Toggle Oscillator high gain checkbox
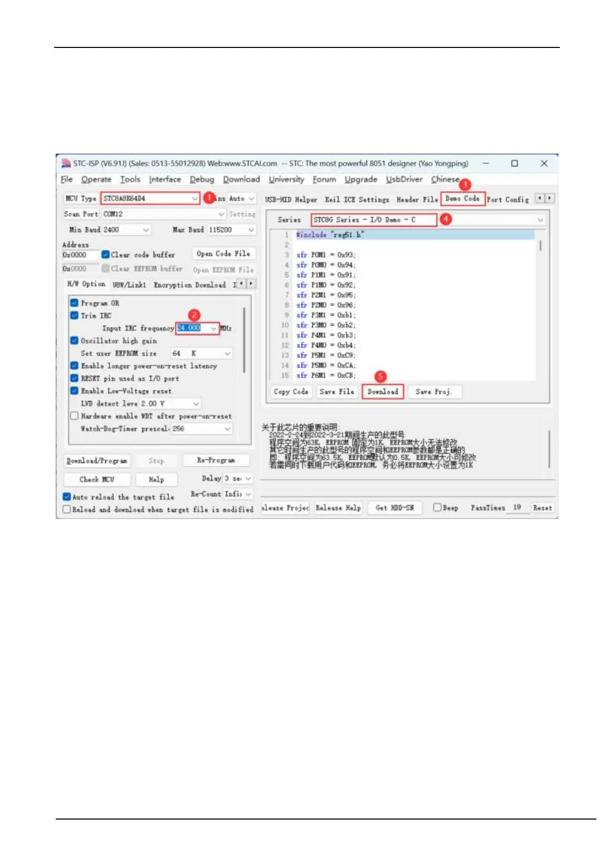The height and width of the screenshot is (868, 614). [x=74, y=341]
